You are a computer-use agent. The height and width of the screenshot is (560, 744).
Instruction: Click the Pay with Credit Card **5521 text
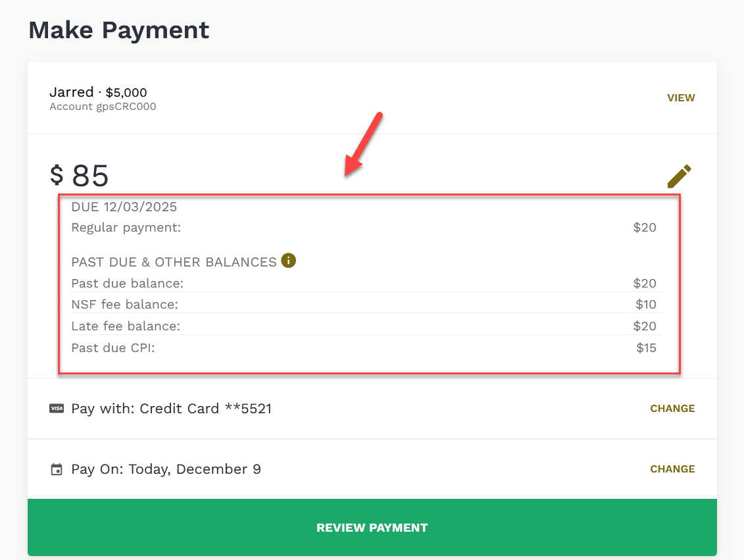click(171, 409)
